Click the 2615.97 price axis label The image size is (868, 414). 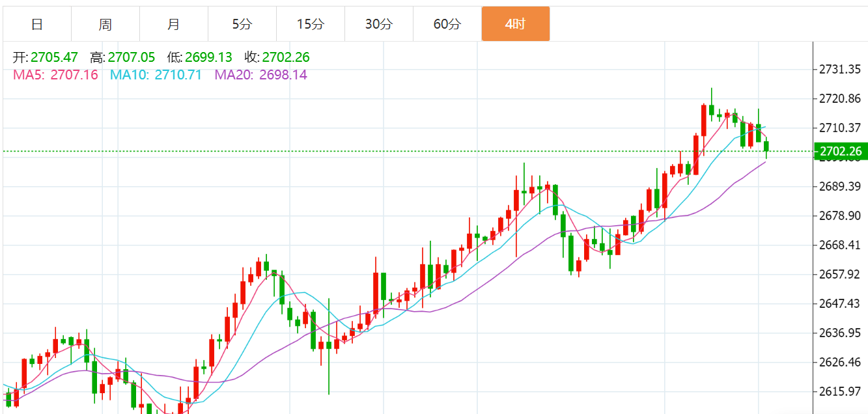click(x=840, y=391)
